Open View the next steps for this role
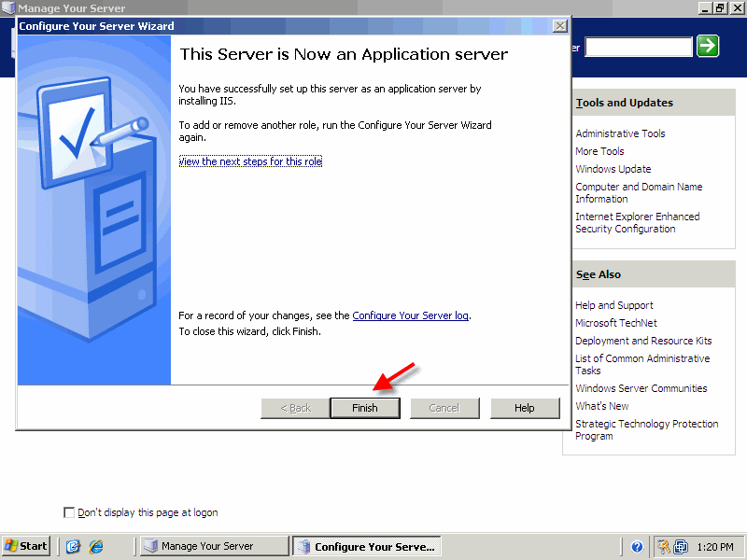This screenshot has width=747, height=560. tap(250, 161)
